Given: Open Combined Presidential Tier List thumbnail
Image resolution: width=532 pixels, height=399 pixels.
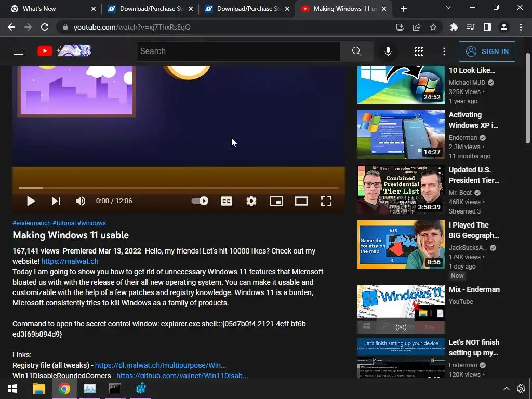Looking at the screenshot, I should point(401,190).
